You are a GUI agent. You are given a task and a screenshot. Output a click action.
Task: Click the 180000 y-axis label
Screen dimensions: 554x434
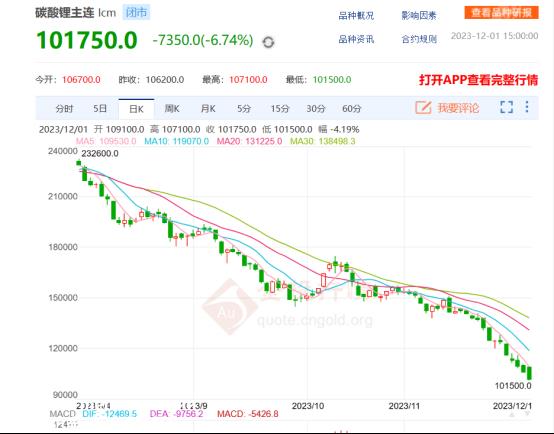point(63,247)
